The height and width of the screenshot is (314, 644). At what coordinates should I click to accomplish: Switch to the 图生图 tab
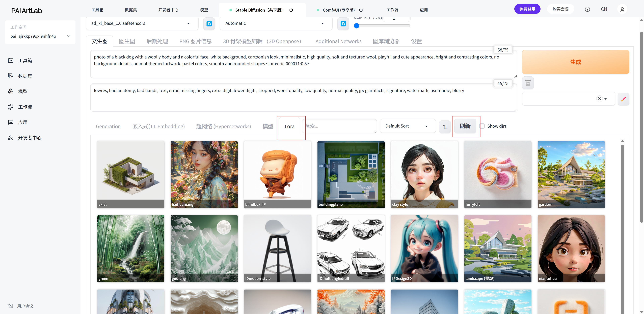coord(127,41)
